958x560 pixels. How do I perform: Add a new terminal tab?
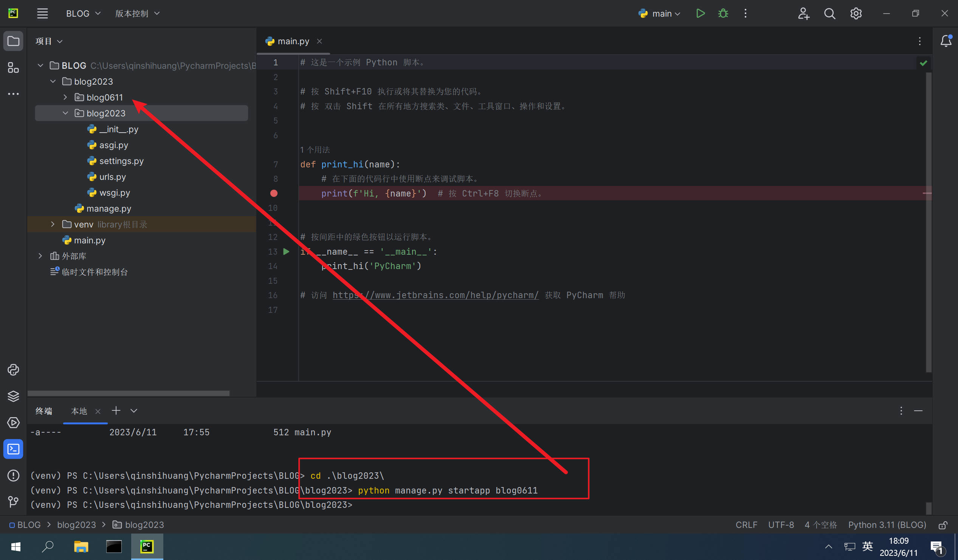(116, 410)
